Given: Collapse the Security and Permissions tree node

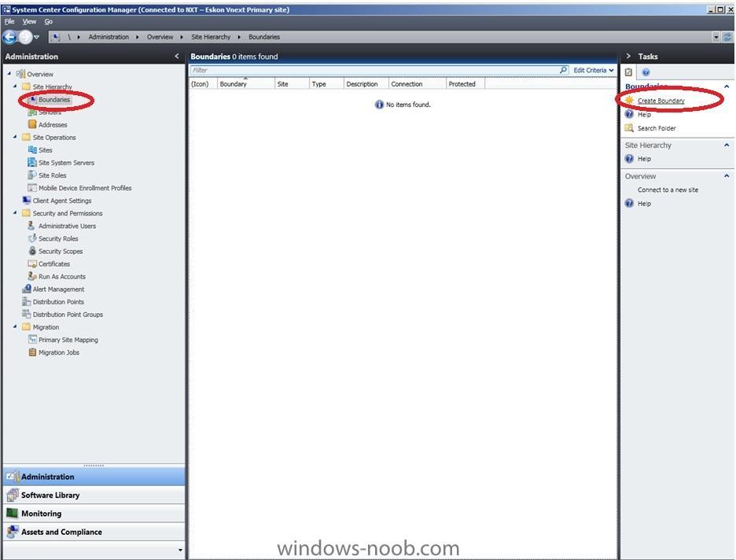Looking at the screenshot, I should pos(15,212).
